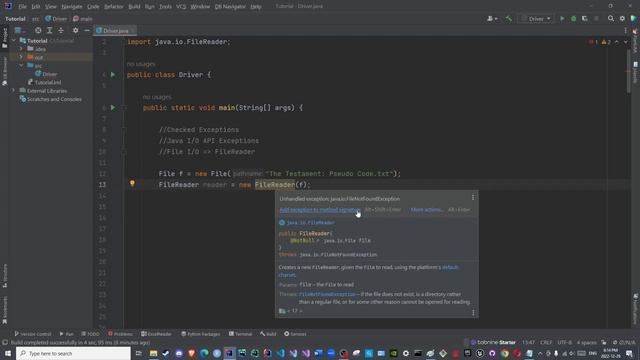Open the File menu
This screenshot has height=360, width=640.
click(x=22, y=7)
